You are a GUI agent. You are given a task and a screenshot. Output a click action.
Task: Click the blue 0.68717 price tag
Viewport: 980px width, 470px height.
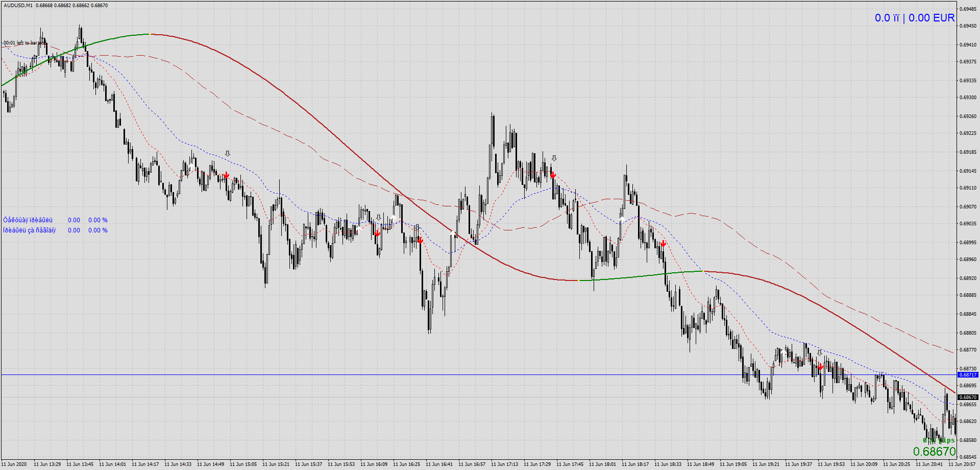tap(968, 375)
